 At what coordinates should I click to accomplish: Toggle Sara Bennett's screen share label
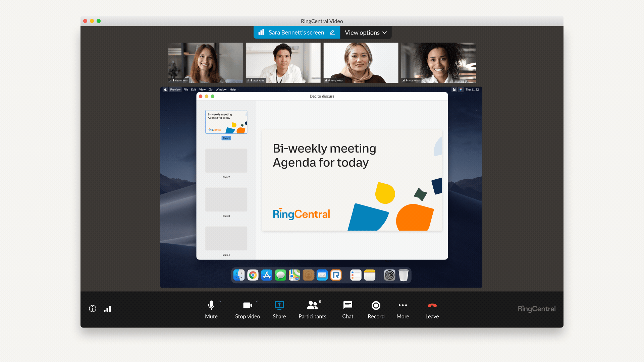click(x=297, y=32)
